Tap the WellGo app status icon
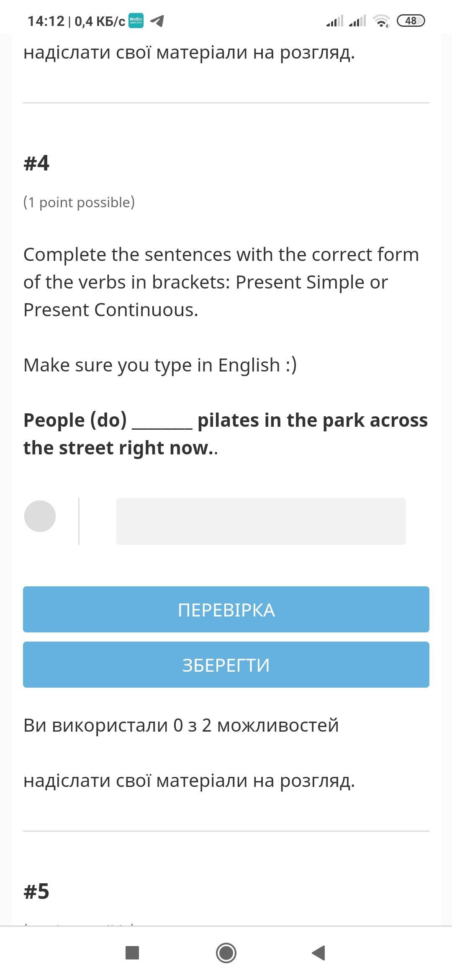This screenshot has height=980, width=452. click(136, 21)
